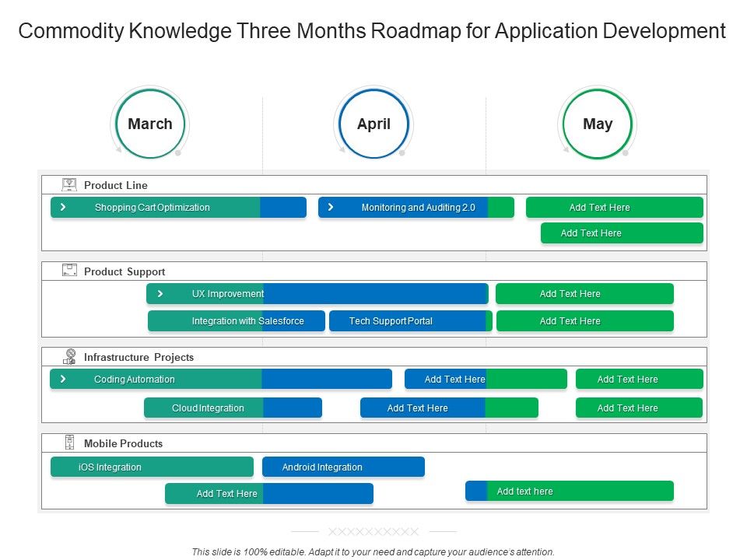The width and height of the screenshot is (747, 560).
Task: Click the Infrastructure Projects heading text
Action: 139,357
